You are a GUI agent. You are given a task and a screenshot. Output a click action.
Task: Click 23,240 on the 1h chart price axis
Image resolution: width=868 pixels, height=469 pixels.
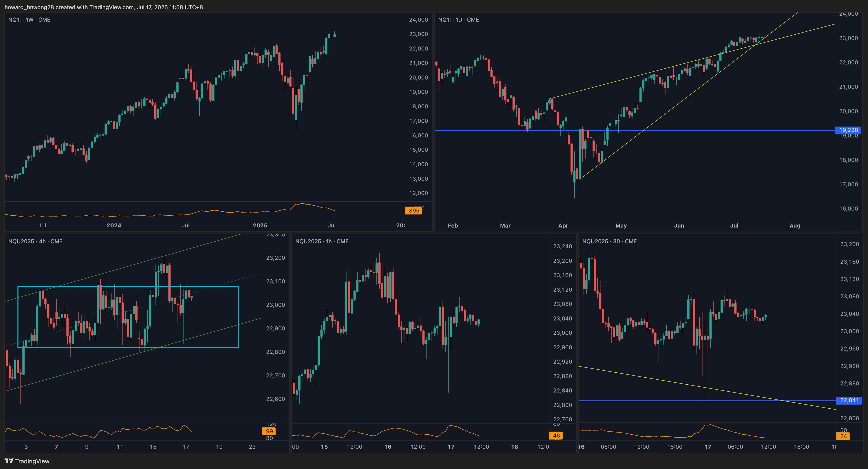(x=563, y=246)
